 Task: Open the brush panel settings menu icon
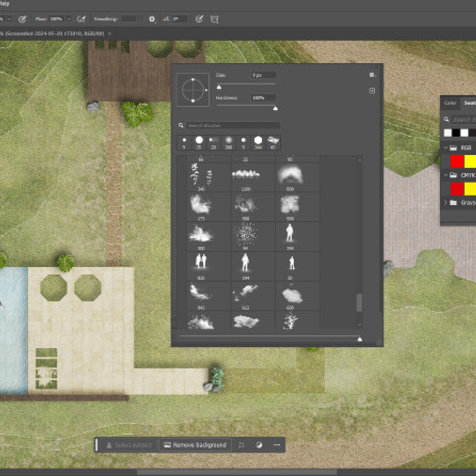[x=372, y=74]
